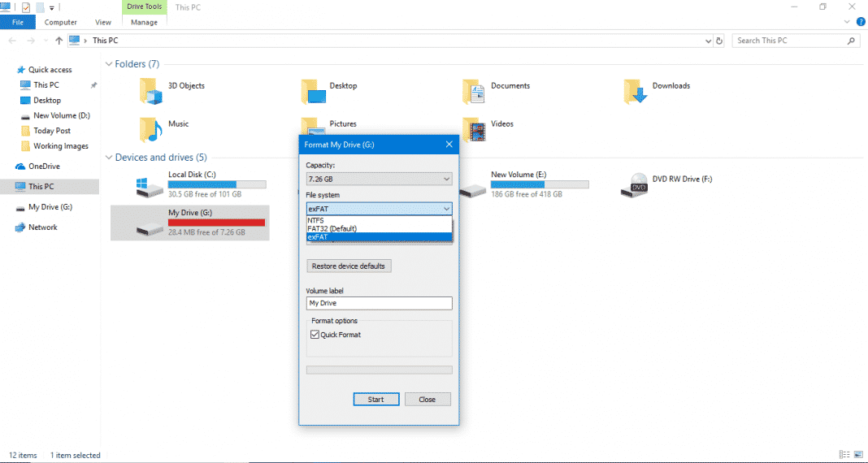The width and height of the screenshot is (868, 463).
Task: Click the Music folder icon
Action: point(150,128)
